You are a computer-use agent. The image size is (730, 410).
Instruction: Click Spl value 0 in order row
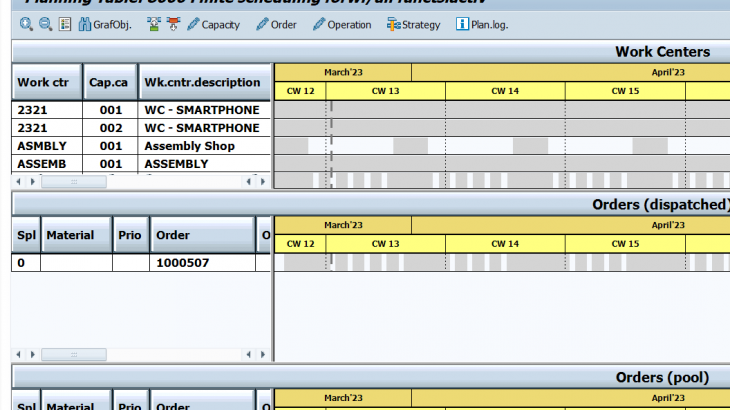pos(26,263)
